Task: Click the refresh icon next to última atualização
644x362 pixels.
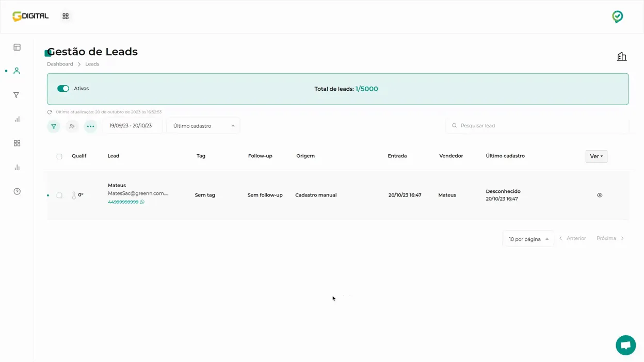Action: point(50,112)
